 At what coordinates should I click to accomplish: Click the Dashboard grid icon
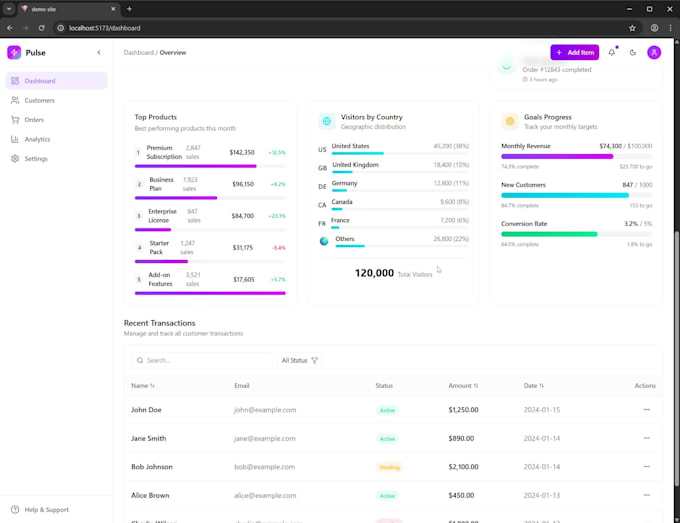pos(15,81)
